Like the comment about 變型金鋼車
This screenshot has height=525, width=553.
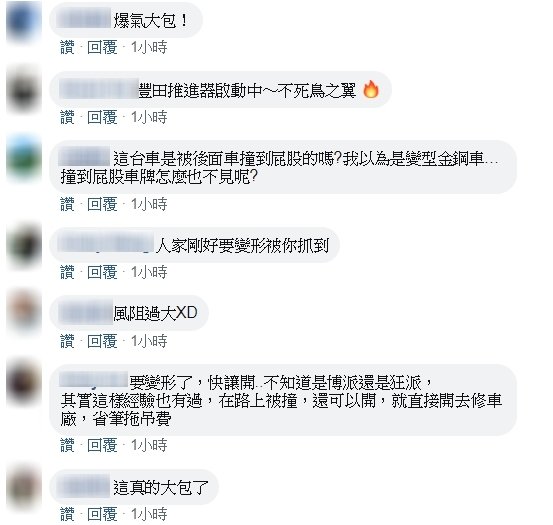(x=67, y=204)
